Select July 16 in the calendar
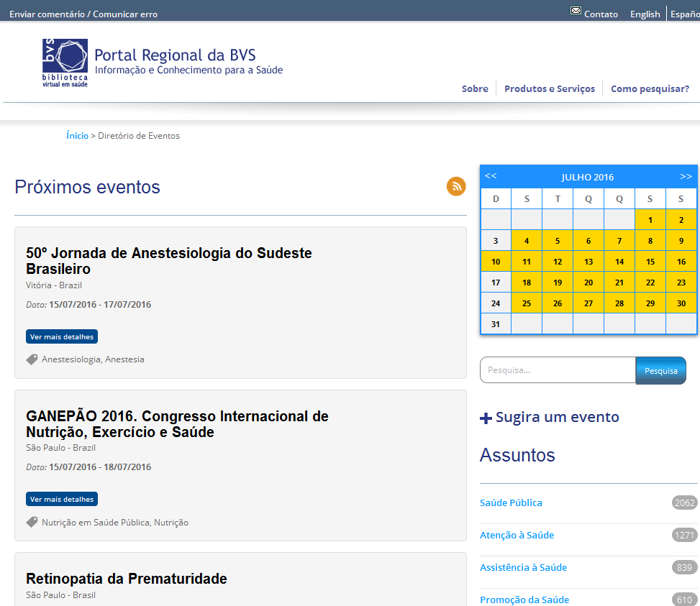This screenshot has height=606, width=700. click(x=681, y=262)
